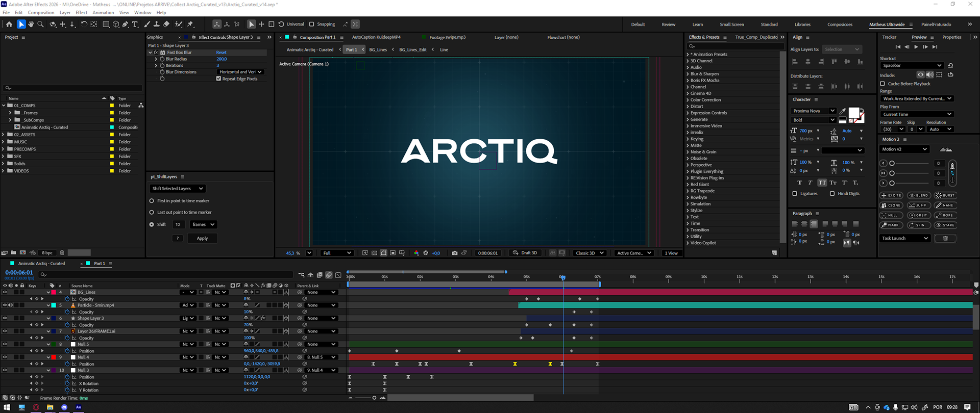Open the Animation menu
980x413 pixels.
tap(103, 12)
